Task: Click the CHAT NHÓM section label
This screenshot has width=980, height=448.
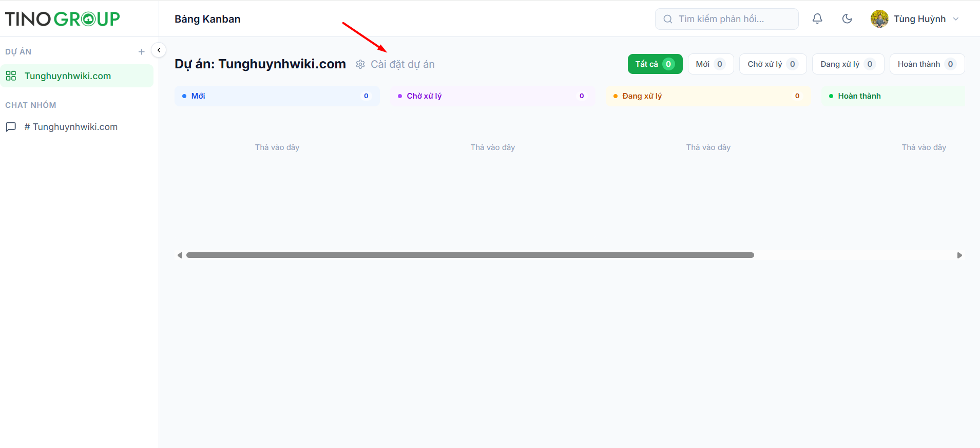Action: (31, 105)
